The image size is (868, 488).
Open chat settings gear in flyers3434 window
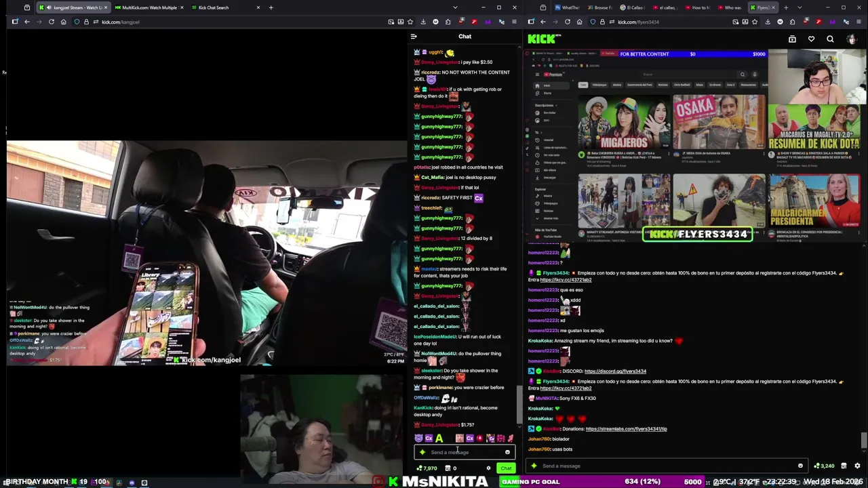[x=857, y=466]
